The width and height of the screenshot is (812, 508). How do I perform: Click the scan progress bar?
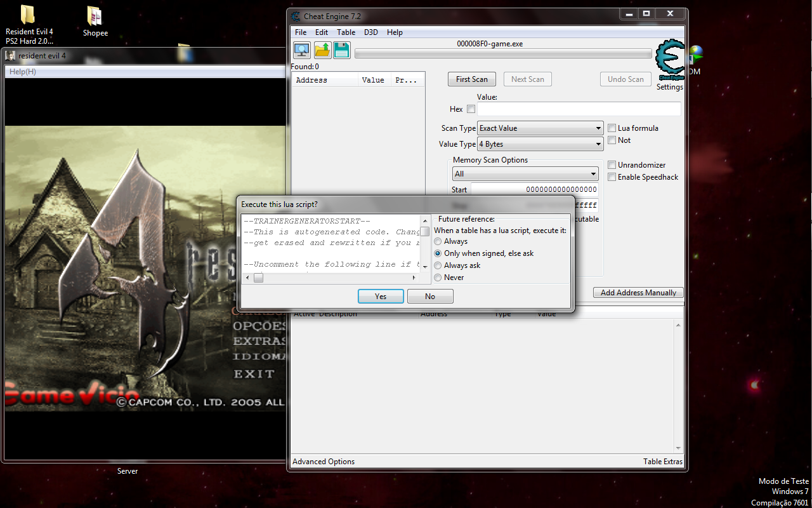(x=503, y=54)
